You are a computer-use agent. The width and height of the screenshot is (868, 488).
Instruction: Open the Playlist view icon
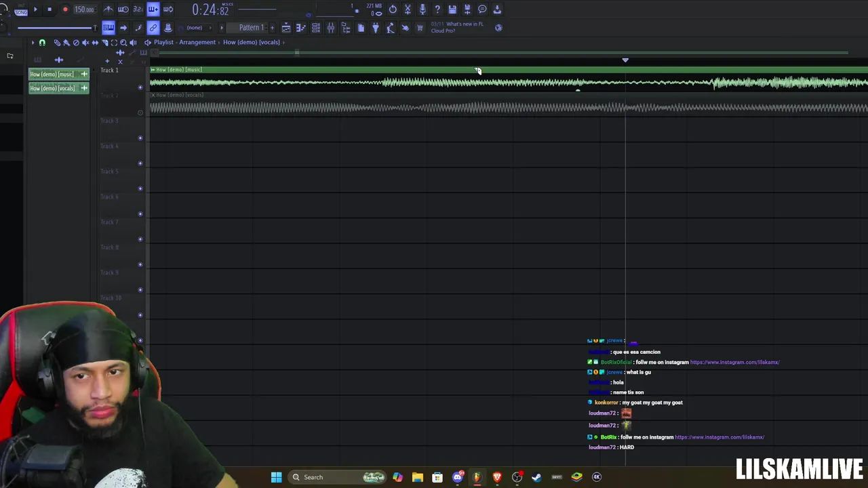coord(286,28)
